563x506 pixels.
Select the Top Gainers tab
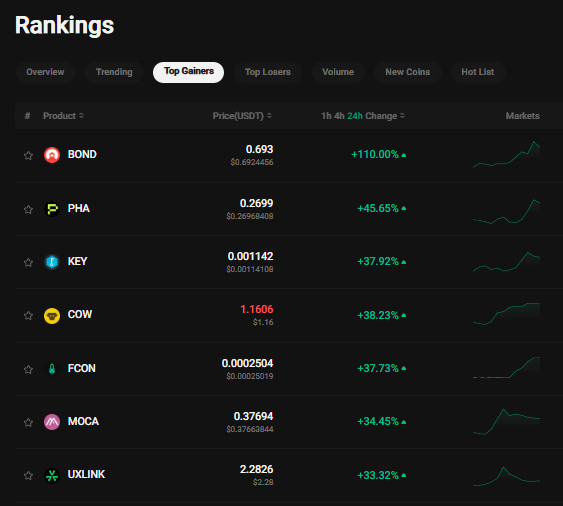(x=189, y=72)
